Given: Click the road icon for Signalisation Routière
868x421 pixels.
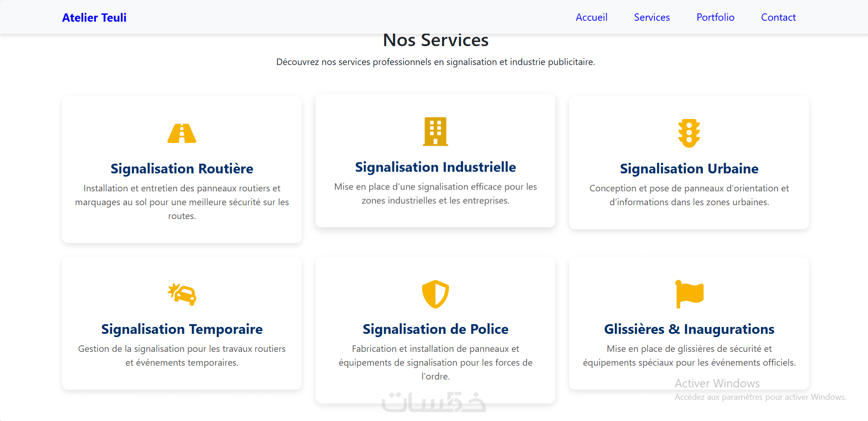Looking at the screenshot, I should tap(182, 133).
